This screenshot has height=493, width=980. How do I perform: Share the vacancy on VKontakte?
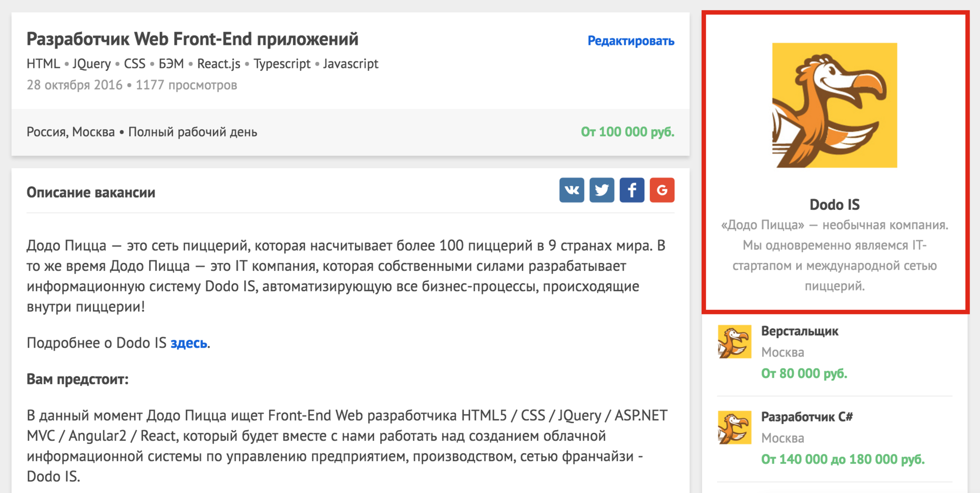pyautogui.click(x=571, y=190)
